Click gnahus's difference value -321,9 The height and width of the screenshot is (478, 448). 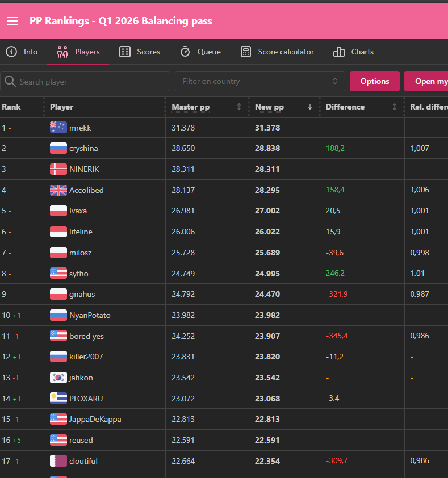tap(337, 294)
